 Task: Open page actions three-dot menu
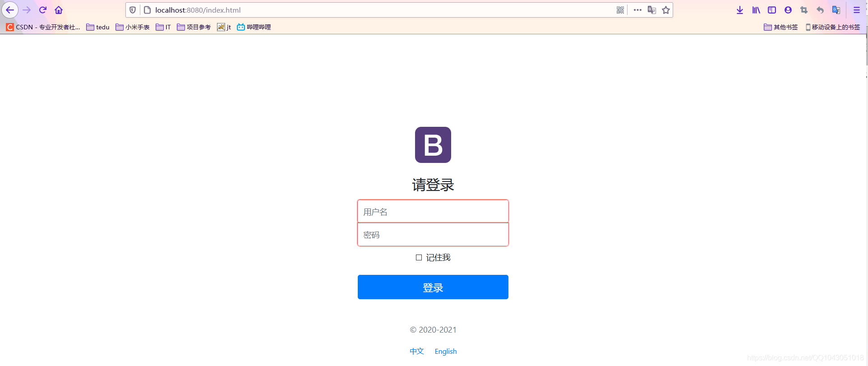[x=637, y=10]
